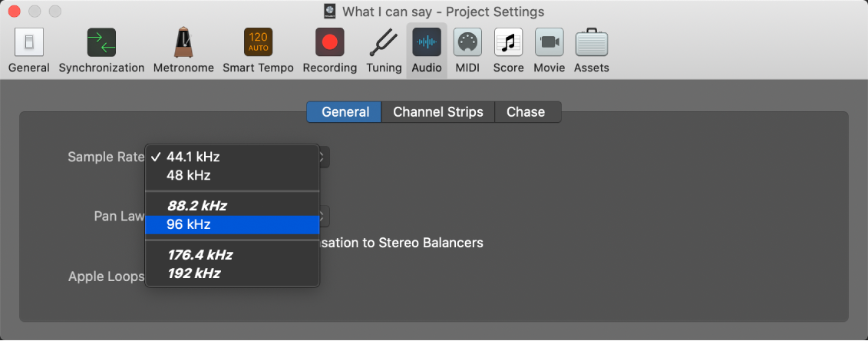Open Smart Tempo settings
Viewport: 868px width, 341px height.
point(258,43)
